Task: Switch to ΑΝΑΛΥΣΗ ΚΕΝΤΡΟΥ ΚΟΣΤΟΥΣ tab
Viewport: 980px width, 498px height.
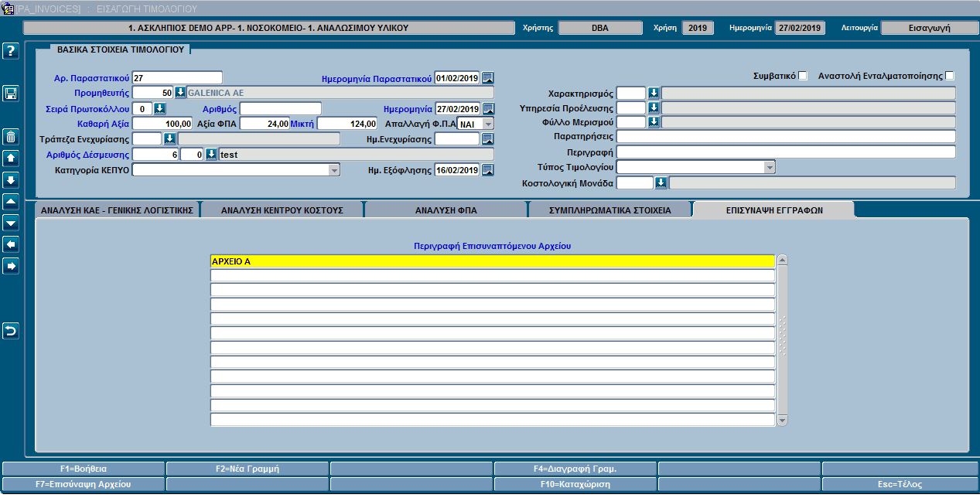Action: click(x=282, y=210)
